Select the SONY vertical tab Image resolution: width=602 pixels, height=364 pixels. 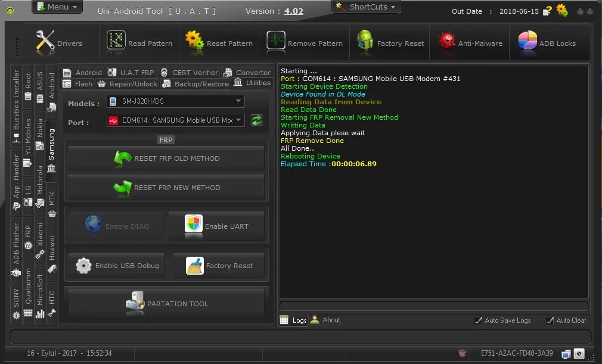[16, 304]
